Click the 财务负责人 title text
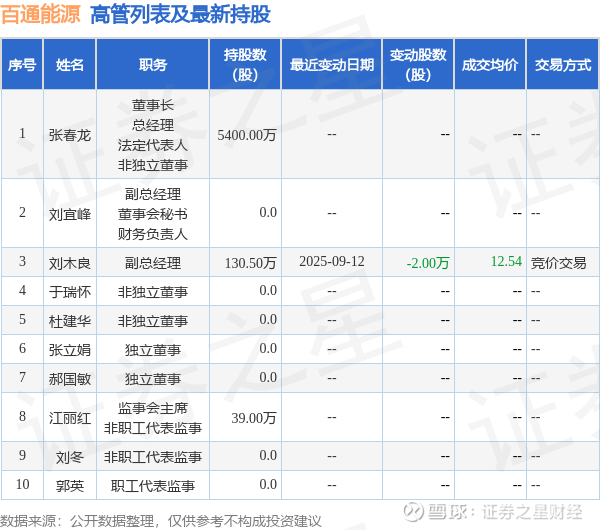The height and width of the screenshot is (530, 600). point(153,234)
